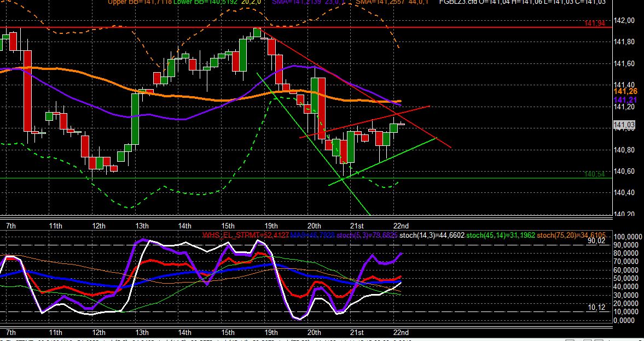The height and width of the screenshot is (341, 644).
Task: Click 21st on the price chart date axis
Action: [357, 226]
